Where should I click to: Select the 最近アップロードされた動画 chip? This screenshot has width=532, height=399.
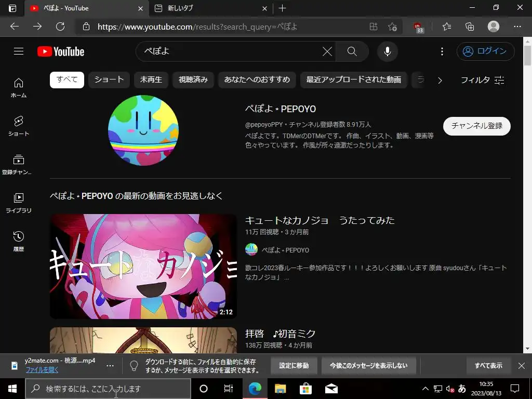[353, 79]
